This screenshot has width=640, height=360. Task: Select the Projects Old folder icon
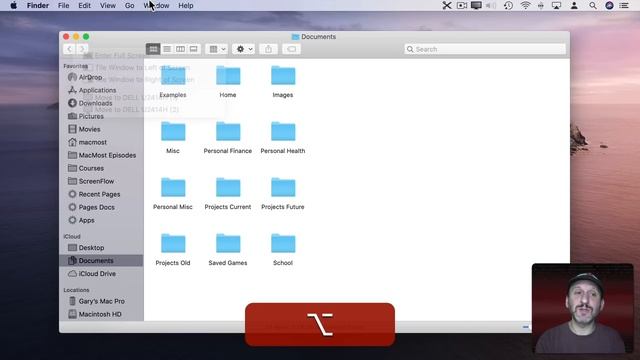(x=173, y=243)
